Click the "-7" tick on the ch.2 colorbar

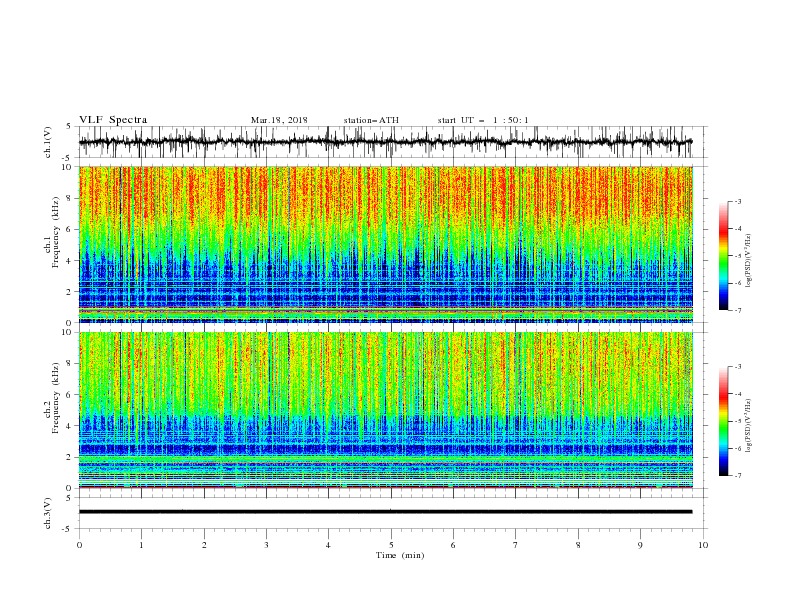pos(738,475)
